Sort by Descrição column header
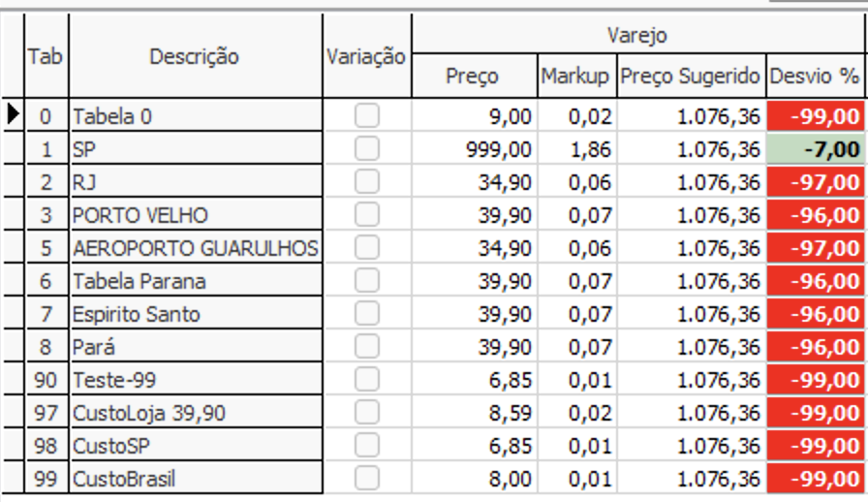Screen dimensions: 868x502 tap(194, 57)
